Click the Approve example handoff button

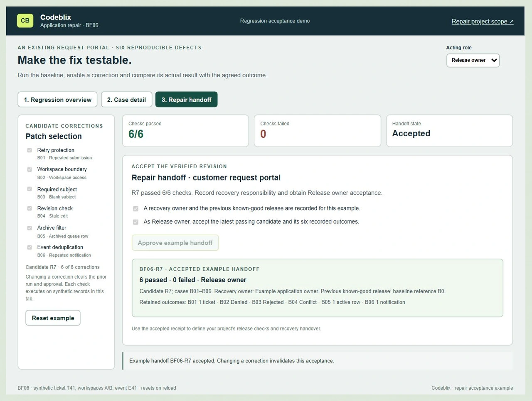click(x=175, y=243)
